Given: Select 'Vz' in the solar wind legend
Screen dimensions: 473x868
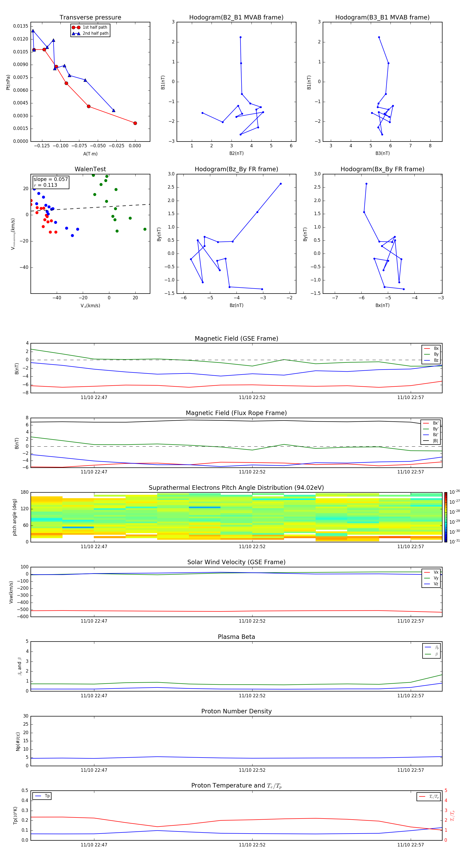Looking at the screenshot, I should [431, 584].
